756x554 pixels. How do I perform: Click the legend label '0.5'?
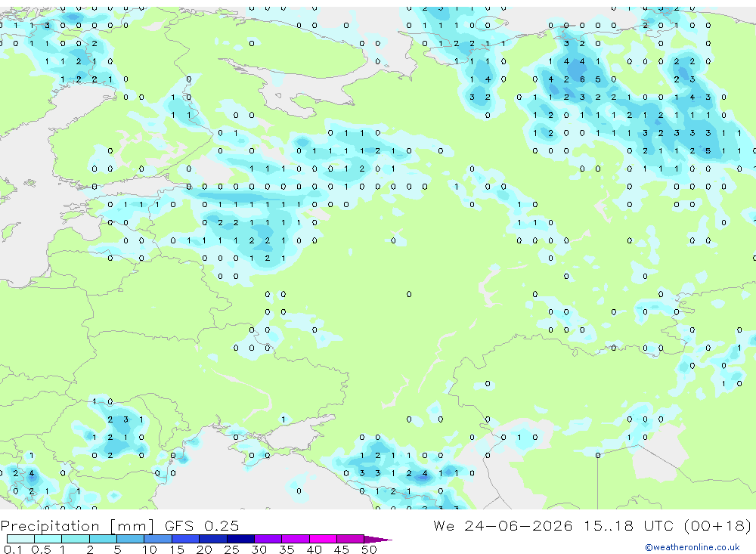(41, 549)
